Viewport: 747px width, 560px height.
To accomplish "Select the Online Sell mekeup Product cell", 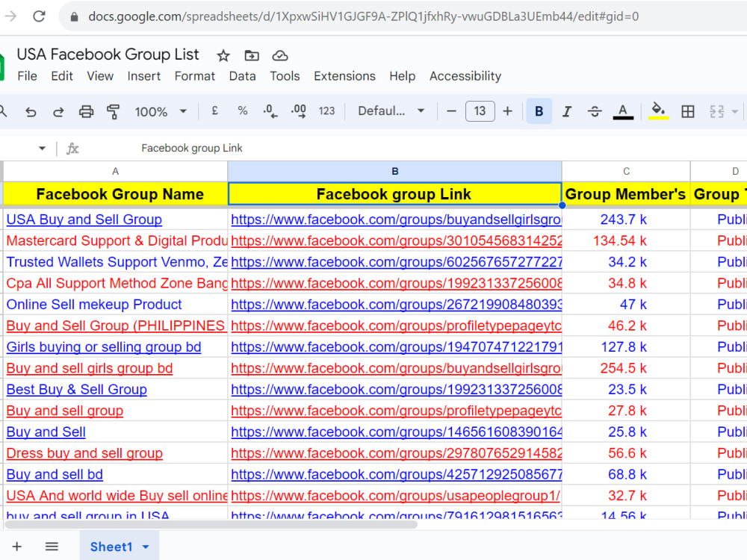I will click(115, 305).
